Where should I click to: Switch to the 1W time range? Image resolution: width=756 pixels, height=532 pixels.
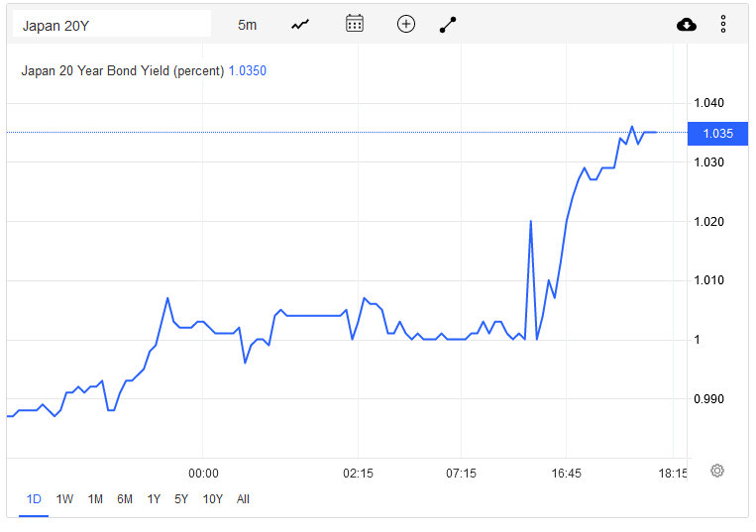point(64,499)
